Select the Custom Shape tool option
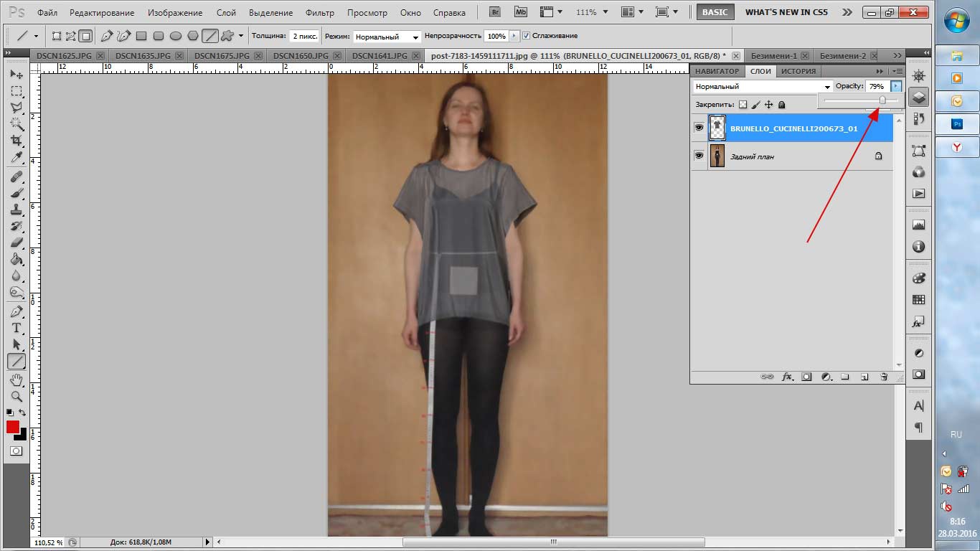This screenshot has height=551, width=980. coord(227,36)
